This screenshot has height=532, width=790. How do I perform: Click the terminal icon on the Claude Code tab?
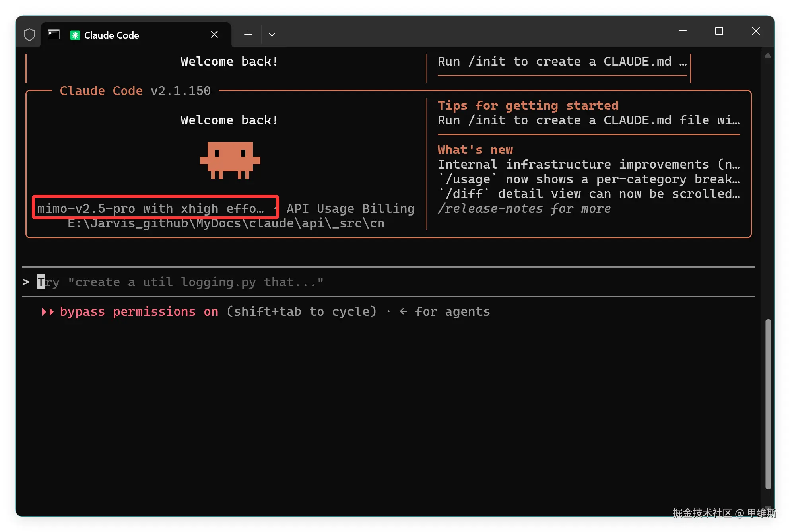pos(54,35)
